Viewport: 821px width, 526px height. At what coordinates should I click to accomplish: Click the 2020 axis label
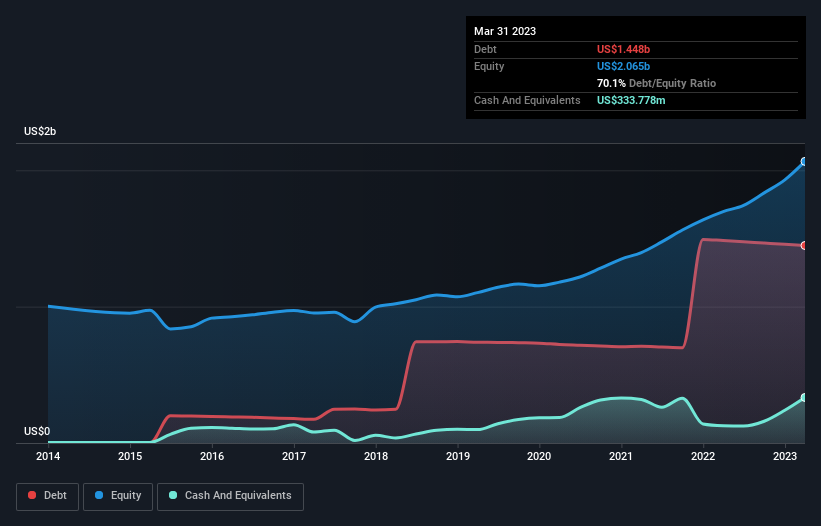pos(539,456)
